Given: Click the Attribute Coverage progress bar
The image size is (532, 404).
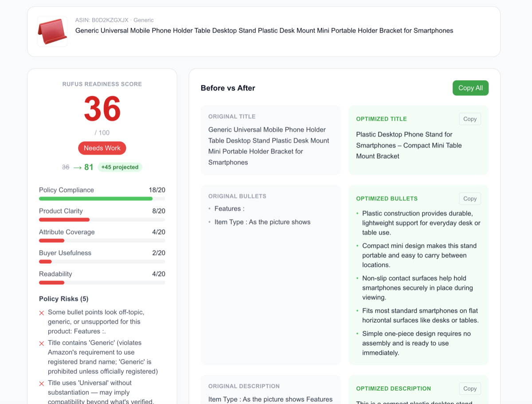Looking at the screenshot, I should pyautogui.click(x=102, y=241).
